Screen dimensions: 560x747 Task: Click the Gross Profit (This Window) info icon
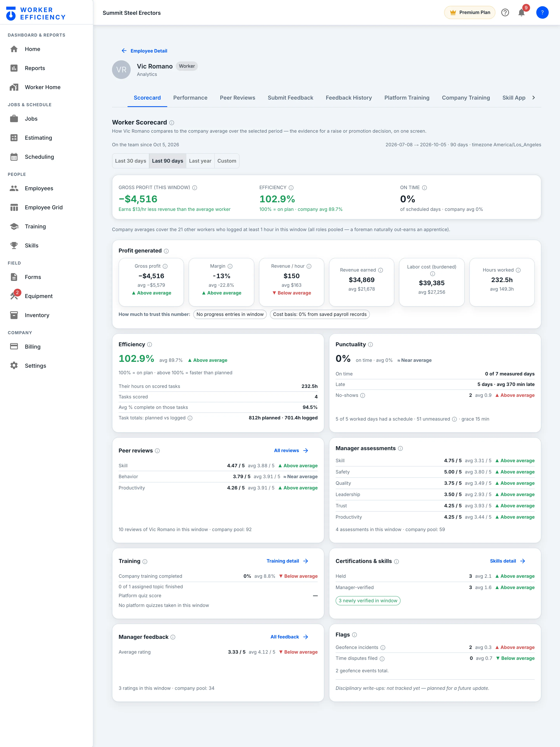point(195,188)
